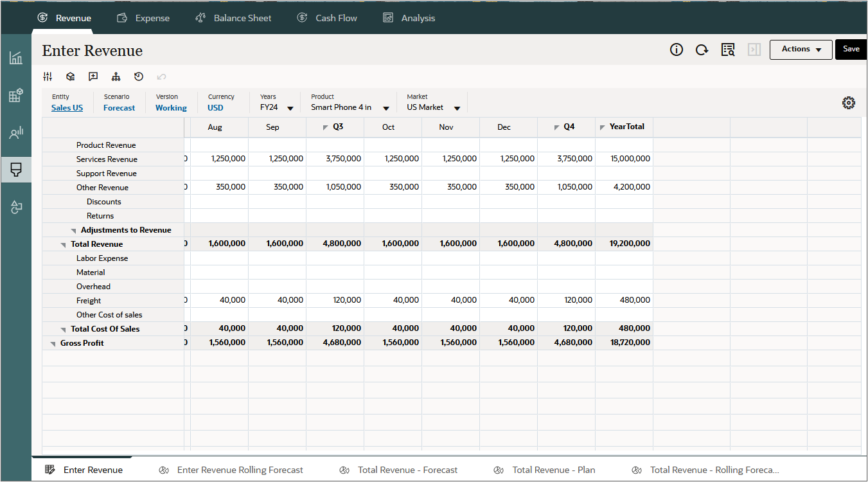
Task: Click the form search document icon
Action: pos(728,49)
